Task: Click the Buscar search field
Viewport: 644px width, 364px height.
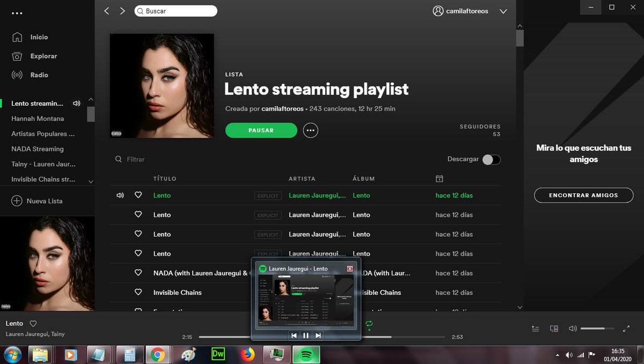Action: tap(175, 11)
